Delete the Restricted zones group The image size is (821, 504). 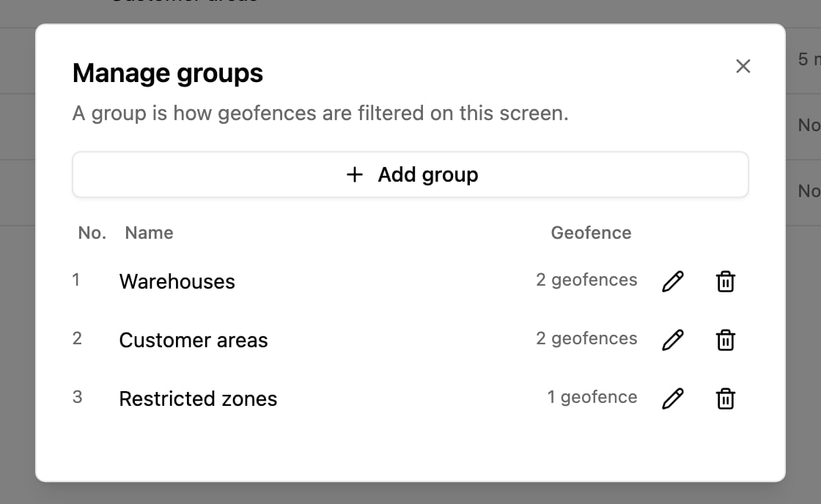pyautogui.click(x=725, y=399)
